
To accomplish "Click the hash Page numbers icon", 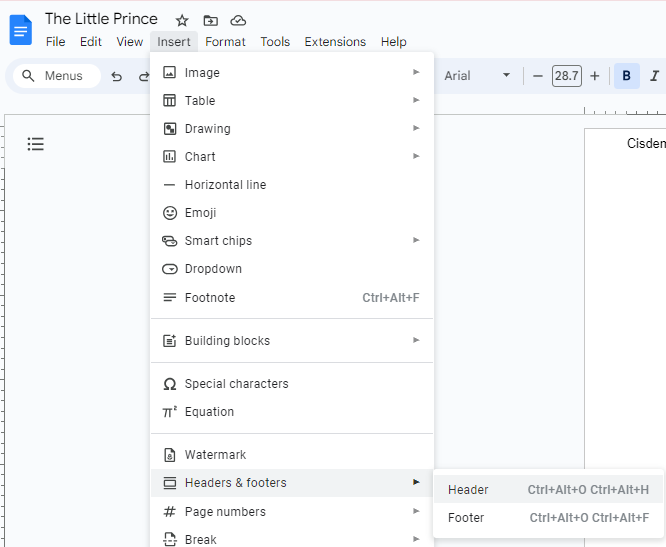I will point(169,511).
